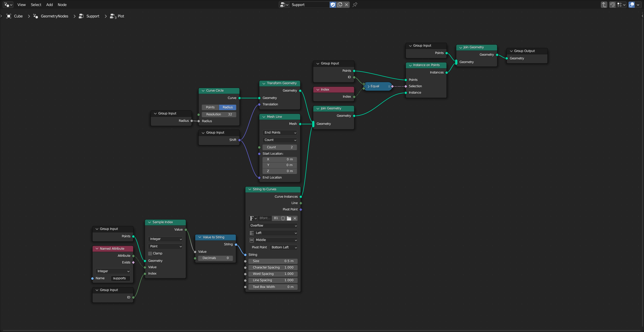Screen dimensions: 644x332
Task: Adjust the Size 0.5 m field
Action: pyautogui.click(x=273, y=261)
